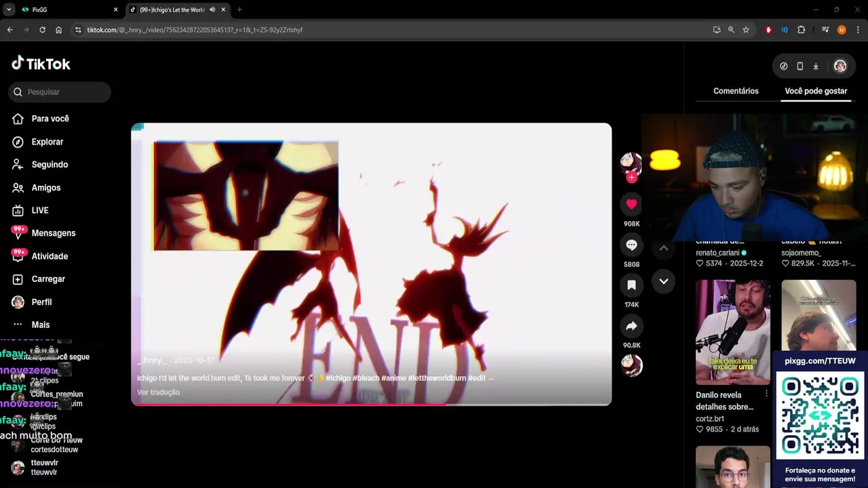Viewport: 868px width, 488px height.
Task: Open comments via the speech bubble icon
Action: tap(631, 245)
